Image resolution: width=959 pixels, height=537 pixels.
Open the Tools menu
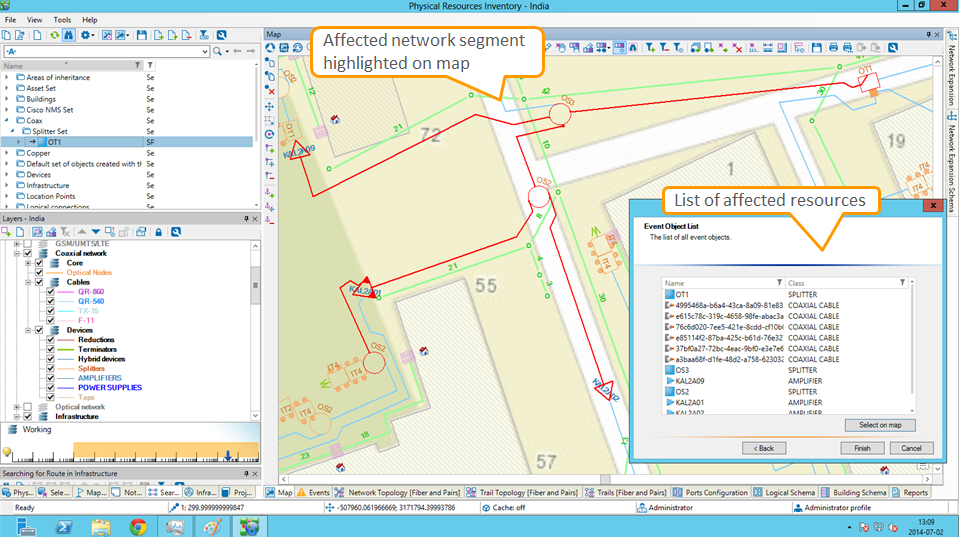62,19
